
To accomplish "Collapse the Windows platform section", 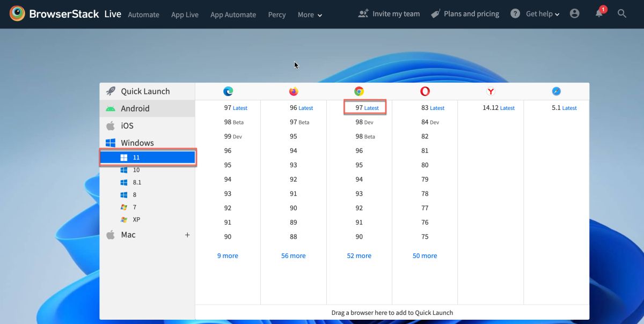I will [x=147, y=143].
